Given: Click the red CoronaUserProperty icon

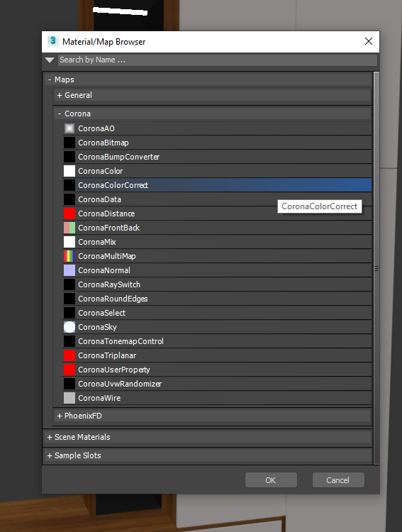Looking at the screenshot, I should pos(69,370).
